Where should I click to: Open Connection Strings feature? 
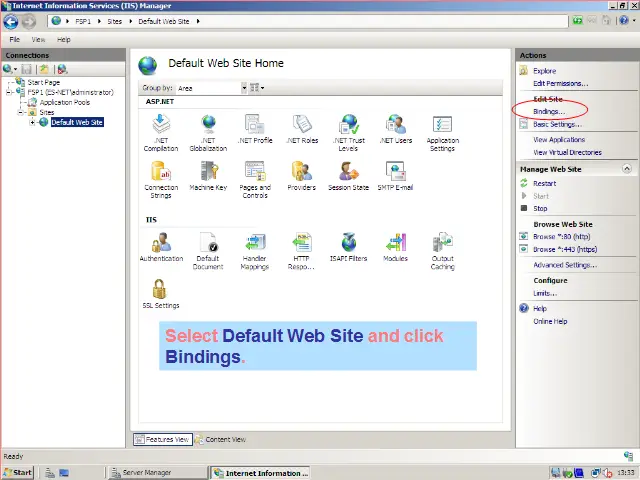(x=161, y=180)
